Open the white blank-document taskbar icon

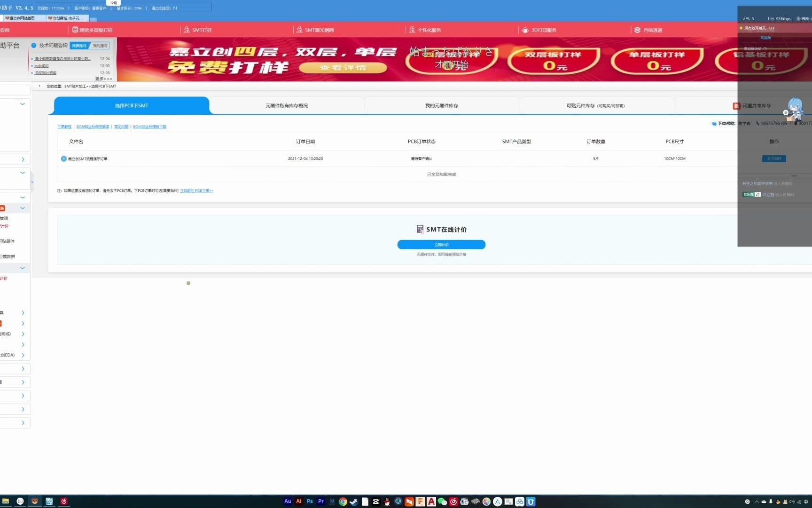tap(365, 501)
